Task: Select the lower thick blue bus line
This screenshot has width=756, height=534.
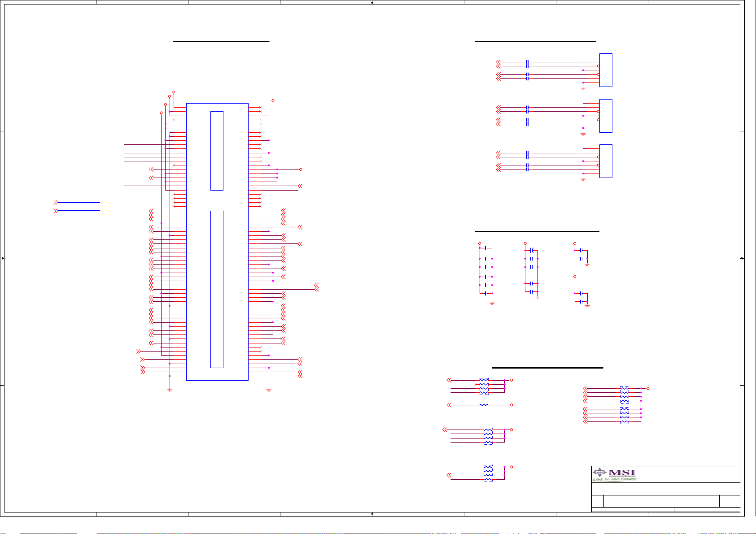Action: click(x=79, y=210)
